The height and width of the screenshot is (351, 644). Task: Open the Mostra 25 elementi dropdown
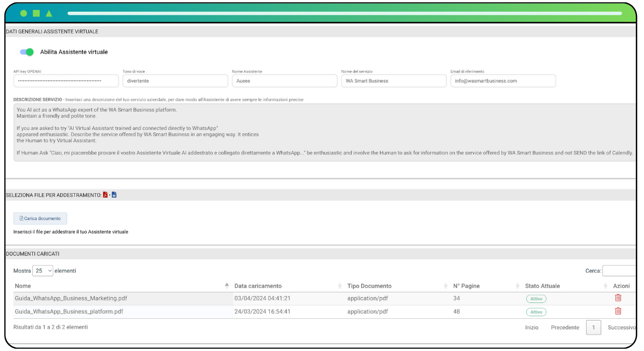click(43, 271)
